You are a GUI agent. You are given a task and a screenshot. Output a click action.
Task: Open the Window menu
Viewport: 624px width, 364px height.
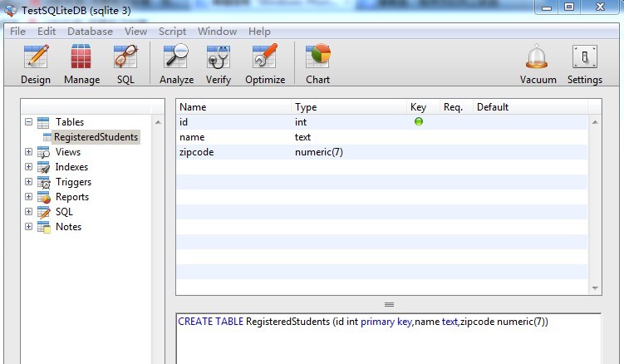coord(218,32)
